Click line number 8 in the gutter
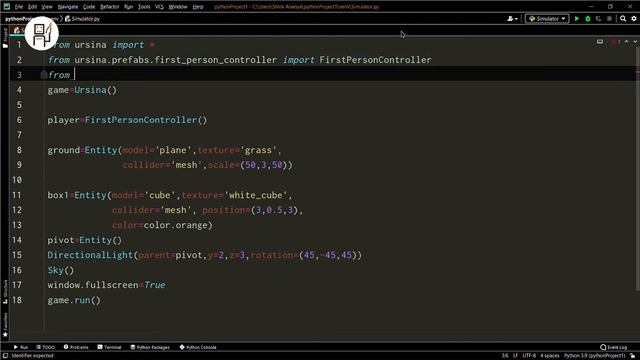Image resolution: width=640 pixels, height=360 pixels. pyautogui.click(x=19, y=150)
